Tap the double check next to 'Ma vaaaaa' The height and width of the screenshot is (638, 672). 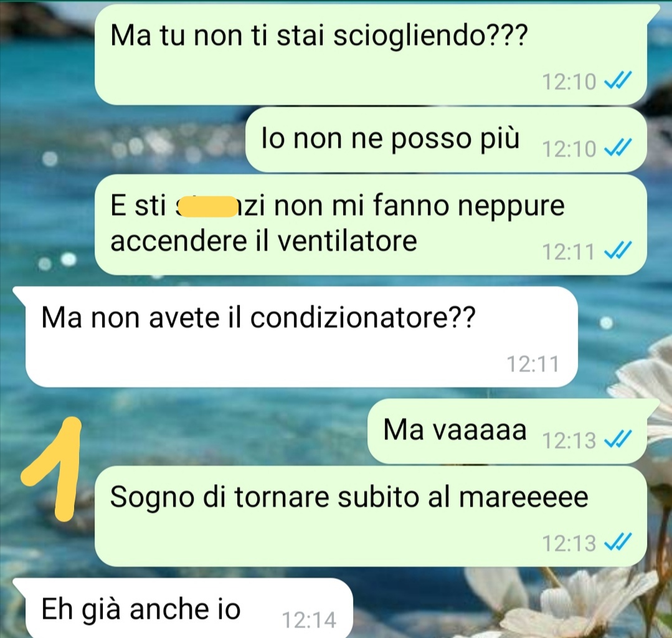click(x=618, y=440)
